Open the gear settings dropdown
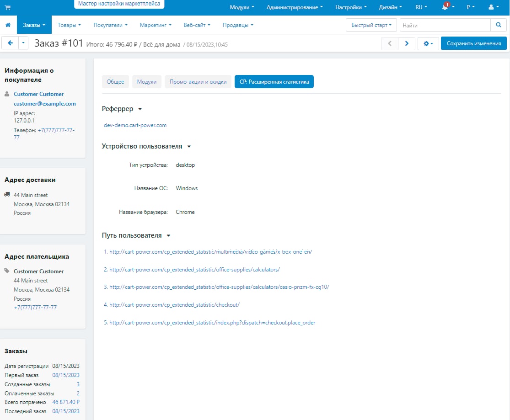Screen dimensions: 510x420 [x=428, y=43]
